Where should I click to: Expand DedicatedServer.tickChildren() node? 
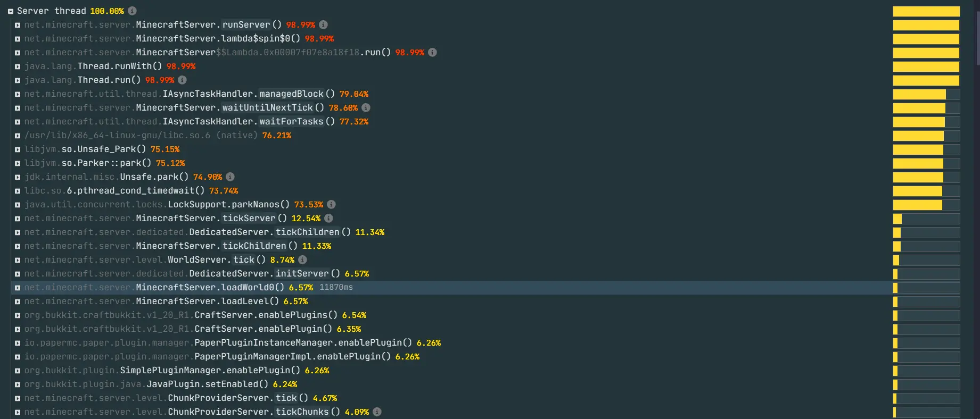coord(18,232)
